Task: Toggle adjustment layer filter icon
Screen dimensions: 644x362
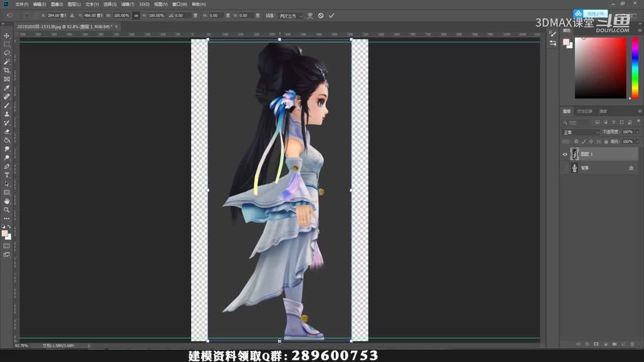Action: (x=605, y=122)
